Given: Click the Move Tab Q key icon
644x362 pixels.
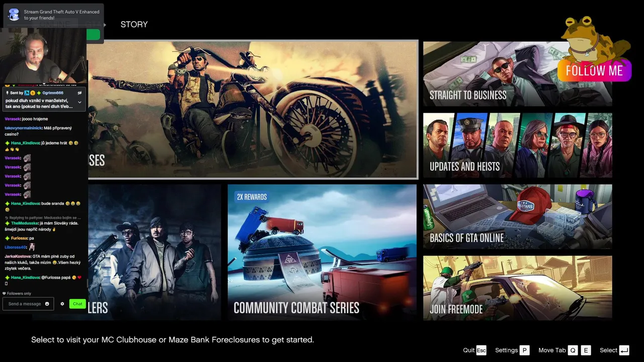Looking at the screenshot, I should point(573,350).
